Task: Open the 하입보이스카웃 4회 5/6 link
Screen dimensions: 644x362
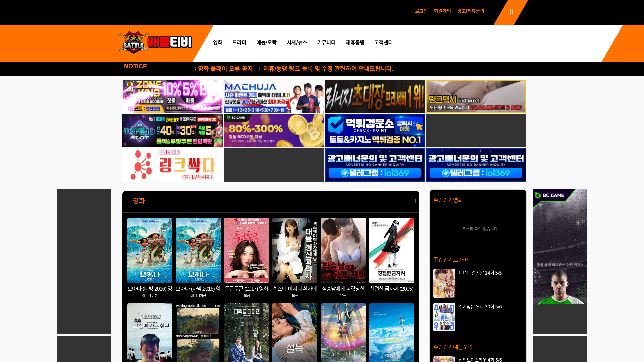Action: 480,360
